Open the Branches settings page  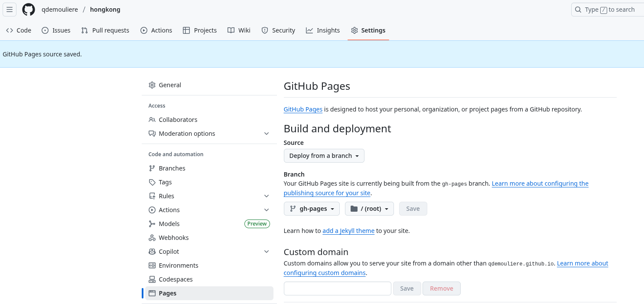pos(172,168)
